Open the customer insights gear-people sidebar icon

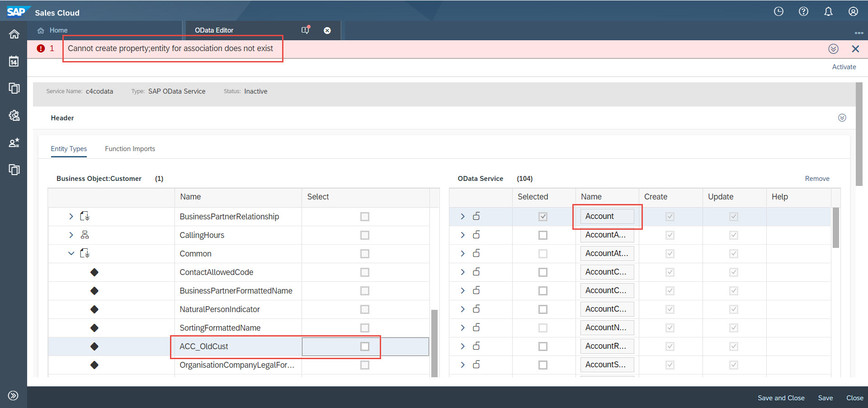click(14, 115)
